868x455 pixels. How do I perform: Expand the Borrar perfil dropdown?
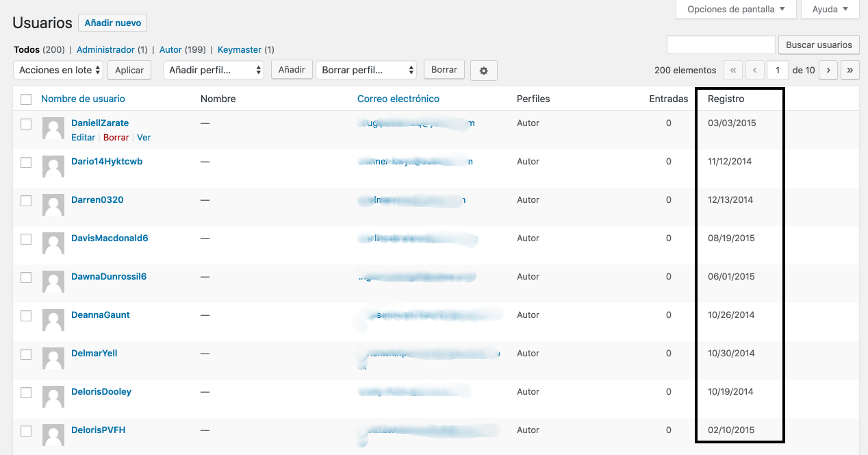366,70
